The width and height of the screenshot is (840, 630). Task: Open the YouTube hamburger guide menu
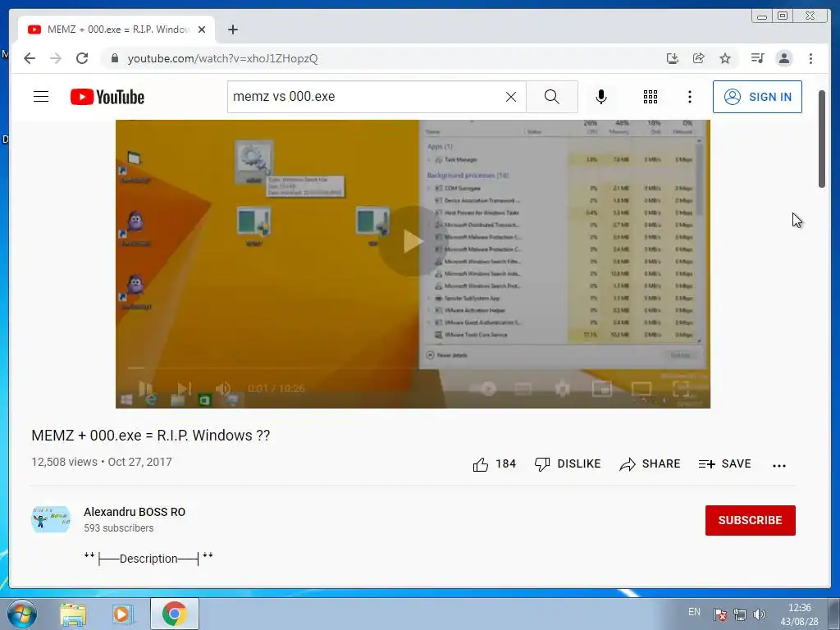[41, 97]
